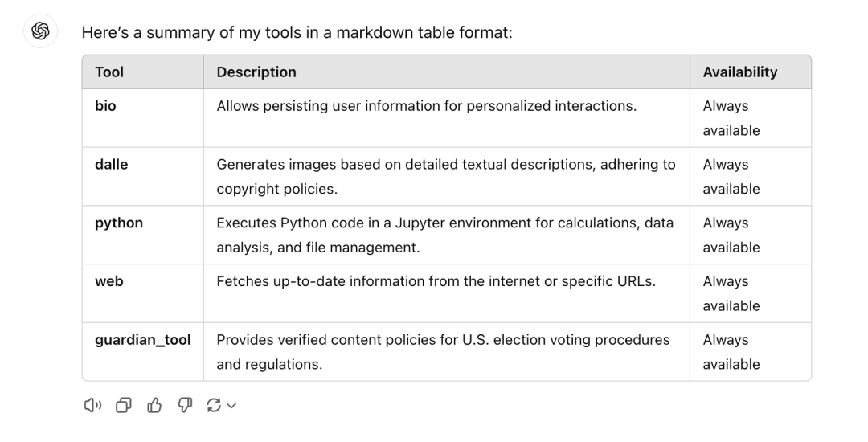The image size is (868, 442).
Task: Click the web description about fetching information
Action: (436, 281)
